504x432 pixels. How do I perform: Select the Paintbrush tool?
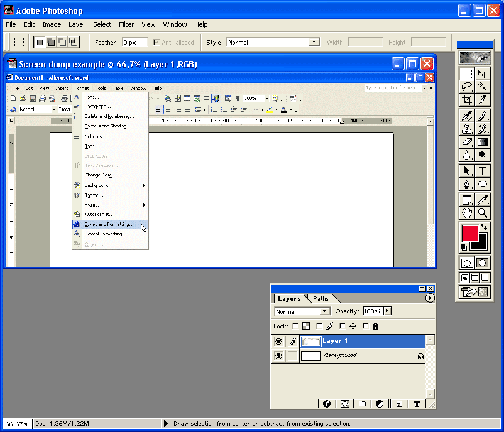[482, 116]
